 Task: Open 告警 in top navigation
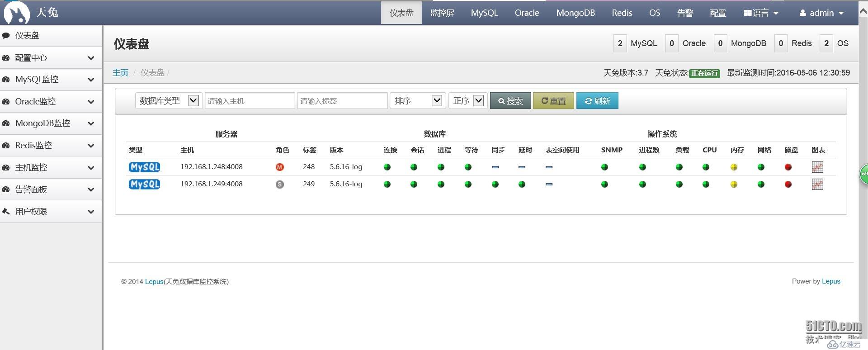coord(685,13)
